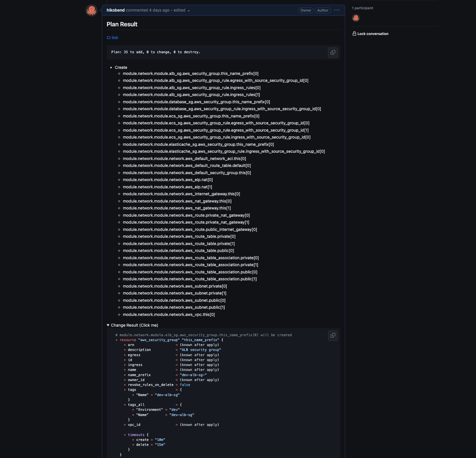This screenshot has width=476, height=458.
Task: Click the 1 participant sidebar heading
Action: click(362, 8)
